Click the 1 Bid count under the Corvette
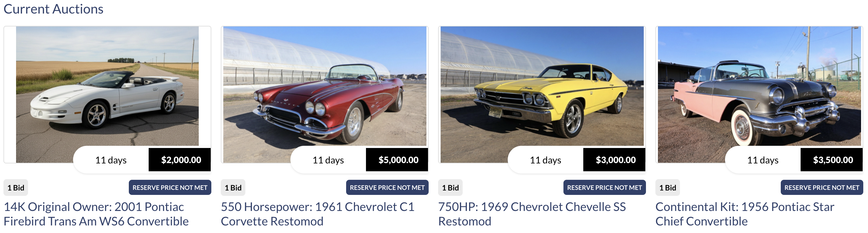868x233 pixels. 233,188
